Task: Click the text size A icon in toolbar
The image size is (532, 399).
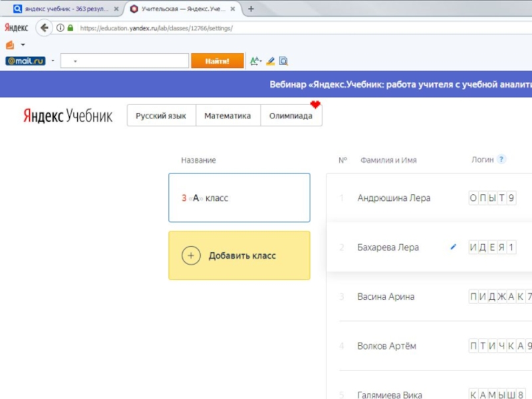Action: point(255,61)
